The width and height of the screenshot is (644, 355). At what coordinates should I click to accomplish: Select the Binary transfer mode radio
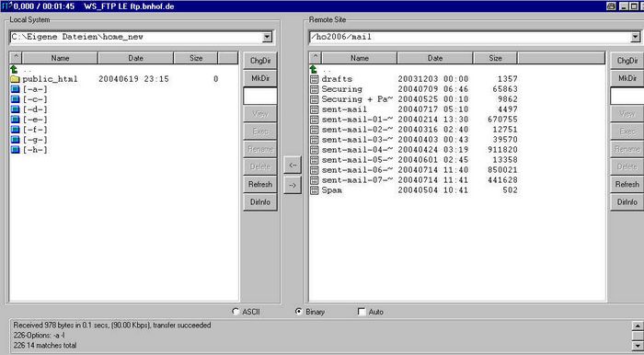click(299, 312)
